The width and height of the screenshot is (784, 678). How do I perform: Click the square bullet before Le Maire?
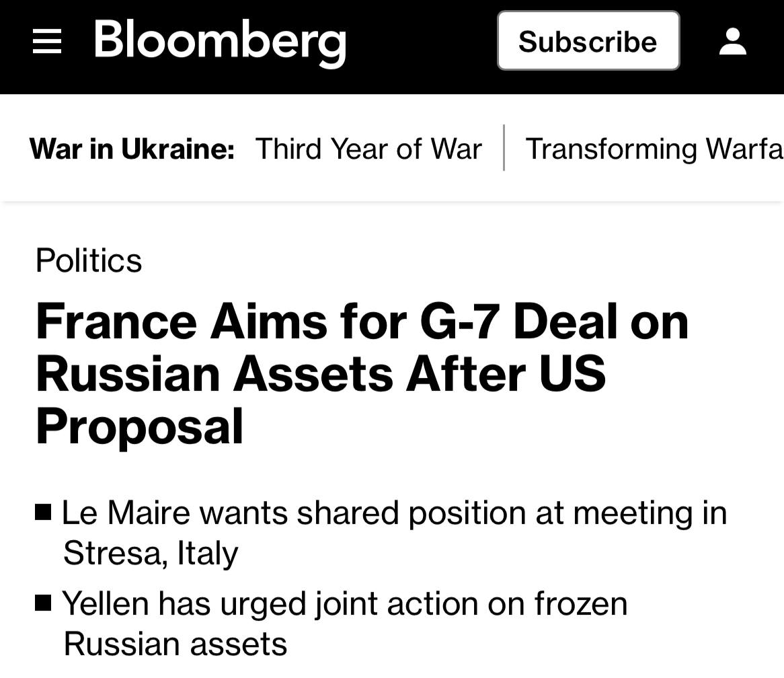pos(44,513)
